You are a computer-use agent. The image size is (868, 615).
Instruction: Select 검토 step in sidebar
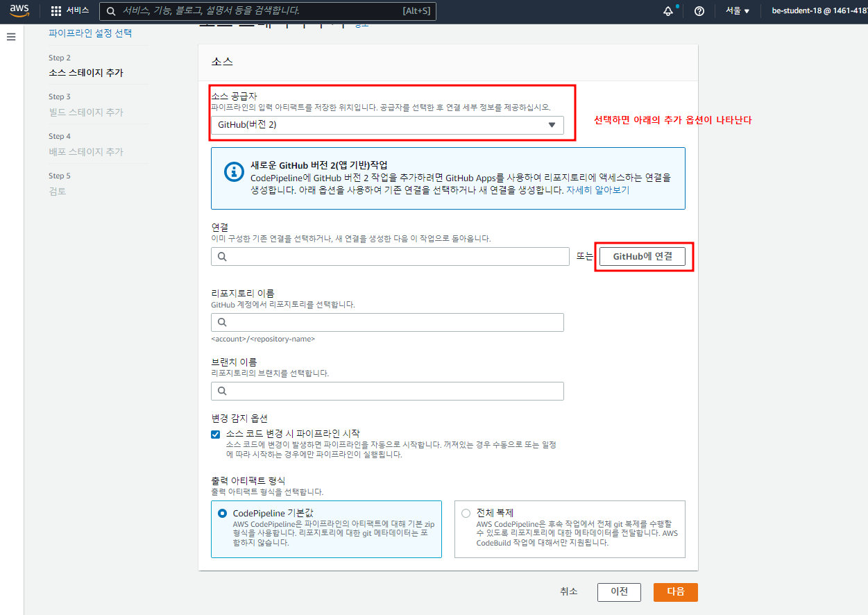click(x=58, y=191)
